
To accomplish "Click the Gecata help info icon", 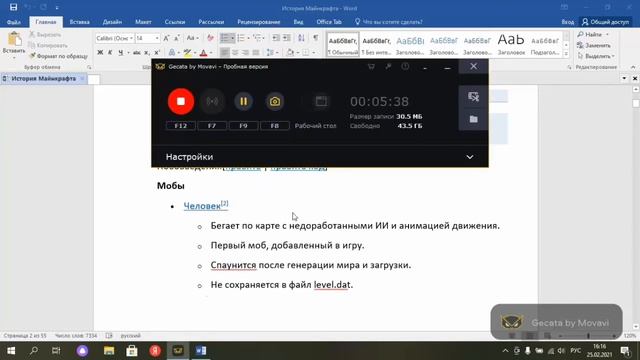I will [405, 66].
